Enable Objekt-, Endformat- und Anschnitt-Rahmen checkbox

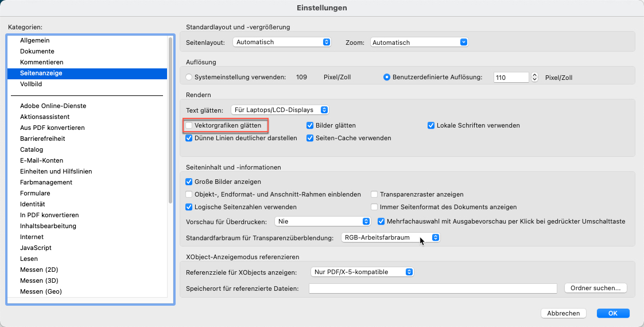pos(189,194)
